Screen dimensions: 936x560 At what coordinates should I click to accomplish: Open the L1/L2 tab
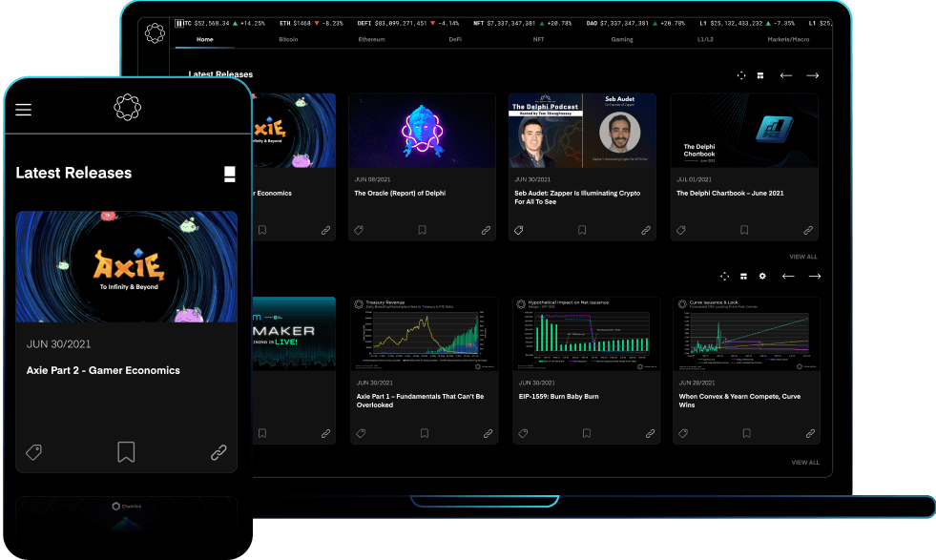coord(706,39)
